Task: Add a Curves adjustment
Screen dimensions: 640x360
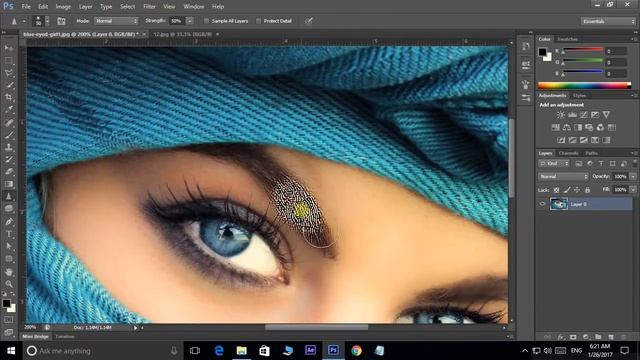Action: pos(584,115)
